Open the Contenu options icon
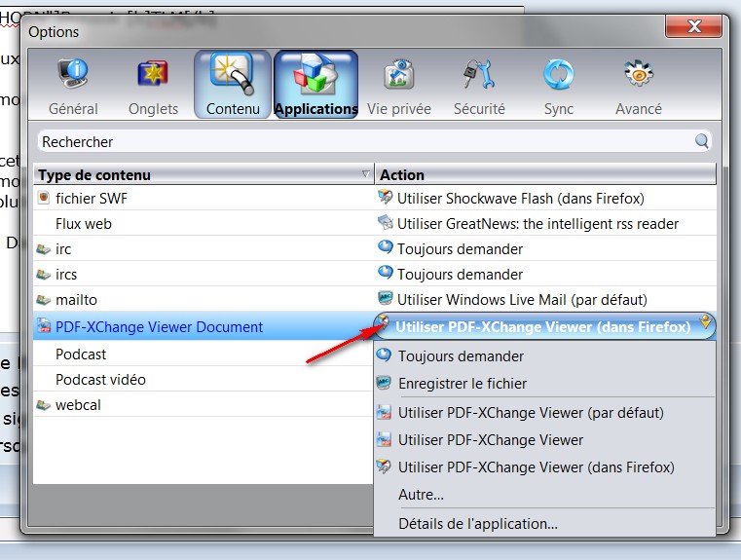 tap(233, 74)
